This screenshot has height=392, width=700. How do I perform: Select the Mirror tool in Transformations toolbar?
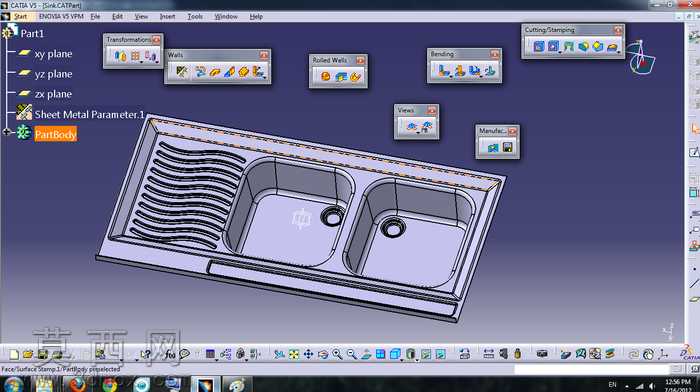[120, 57]
